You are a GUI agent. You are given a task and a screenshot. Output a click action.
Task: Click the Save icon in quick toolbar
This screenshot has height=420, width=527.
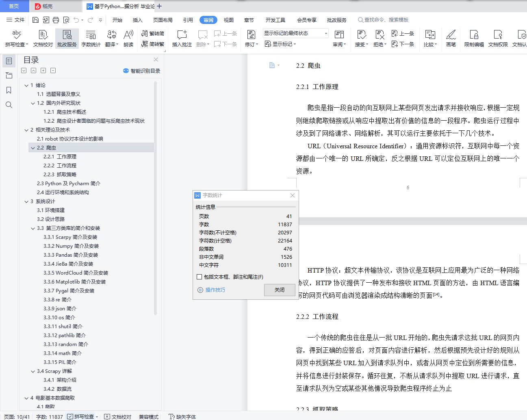pos(35,20)
